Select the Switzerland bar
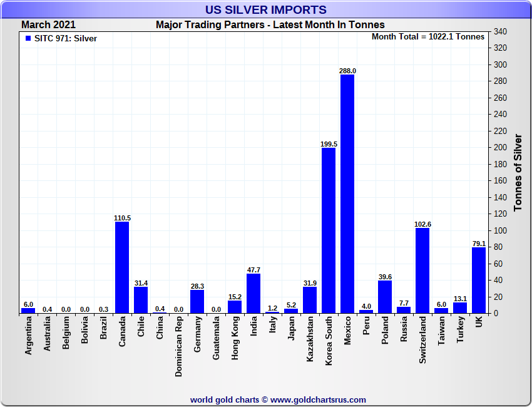This screenshot has width=532, height=407. (x=422, y=270)
